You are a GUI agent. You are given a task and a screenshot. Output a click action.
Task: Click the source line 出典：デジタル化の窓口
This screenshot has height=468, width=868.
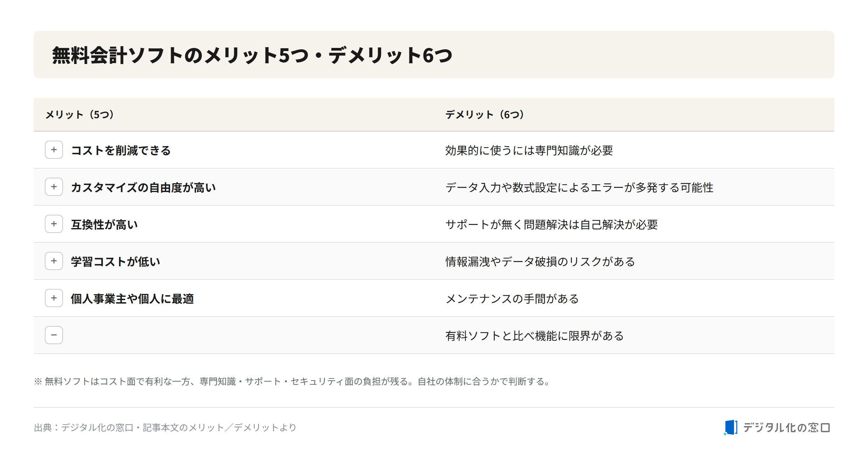tap(165, 427)
